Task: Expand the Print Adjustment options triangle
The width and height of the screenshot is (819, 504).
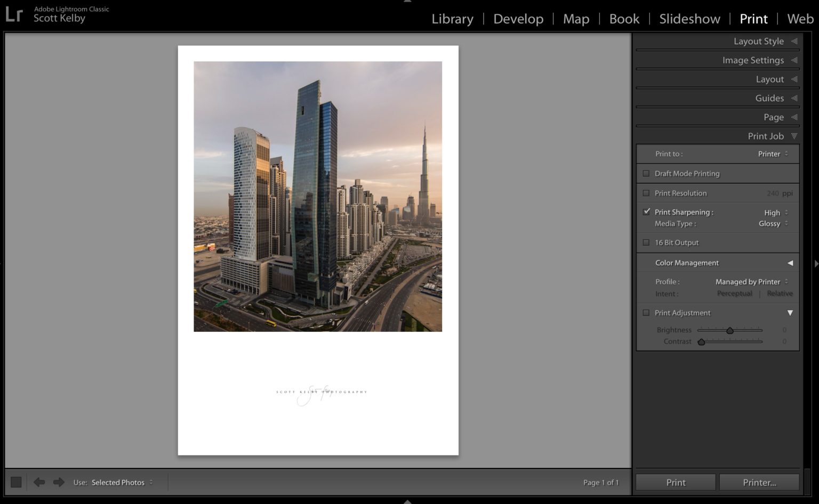Action: pyautogui.click(x=790, y=313)
